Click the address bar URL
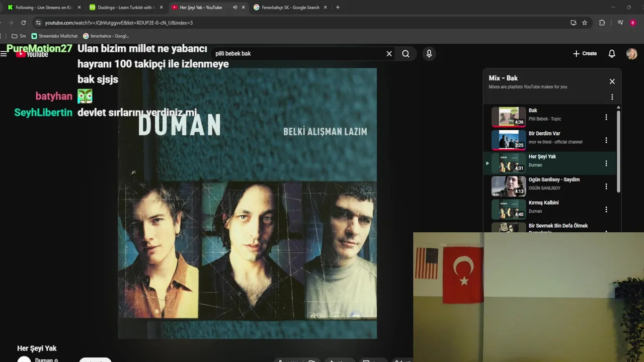Screen dimensions: 644x362 tap(119, 23)
